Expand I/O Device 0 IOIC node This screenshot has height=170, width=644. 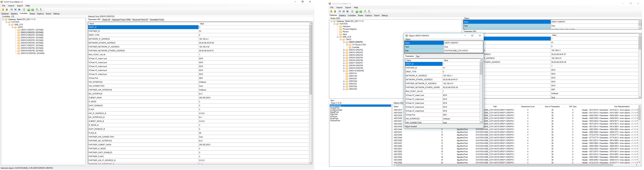[x=347, y=45]
